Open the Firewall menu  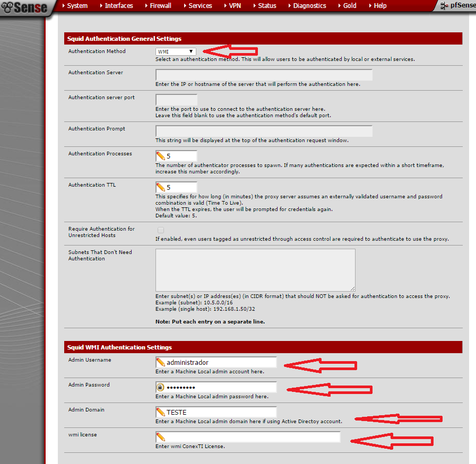coord(160,6)
